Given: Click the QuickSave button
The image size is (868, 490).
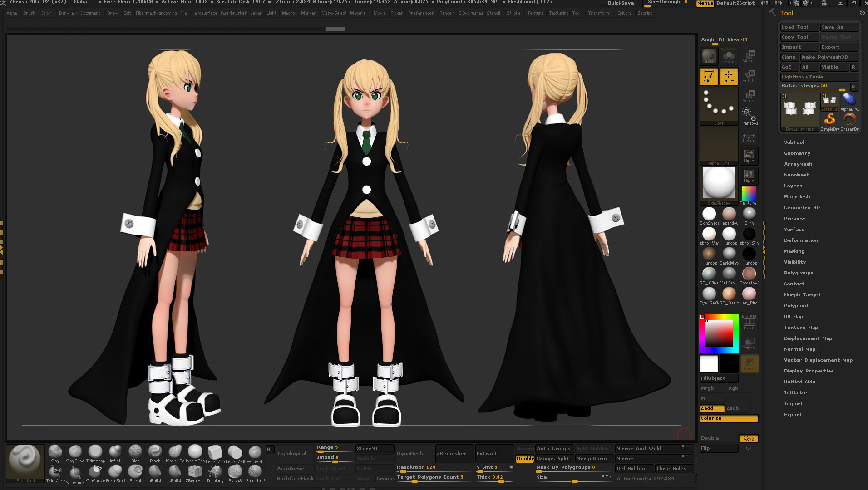Looking at the screenshot, I should (x=621, y=3).
